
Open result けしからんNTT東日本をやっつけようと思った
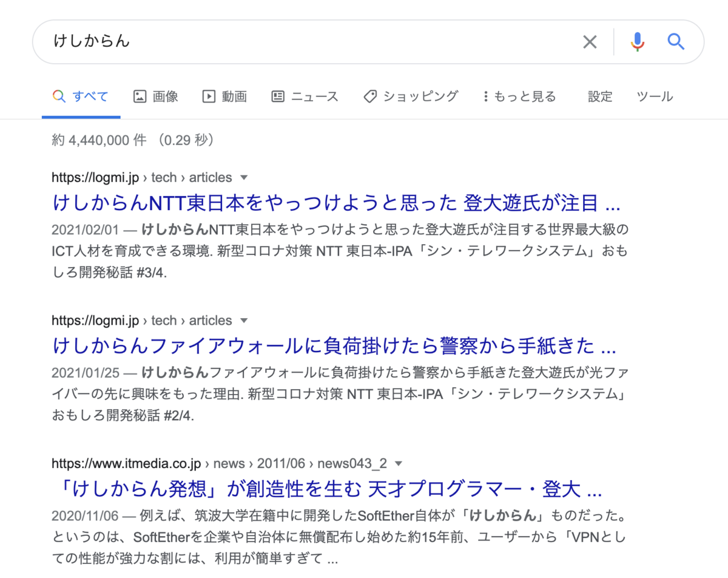coord(336,203)
